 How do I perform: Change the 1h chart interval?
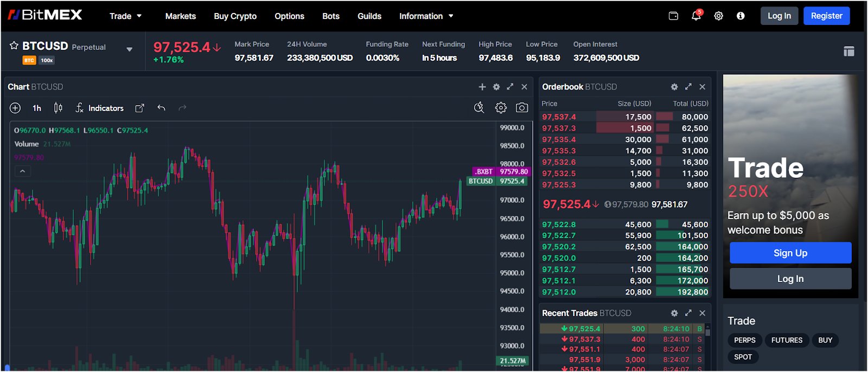click(37, 108)
